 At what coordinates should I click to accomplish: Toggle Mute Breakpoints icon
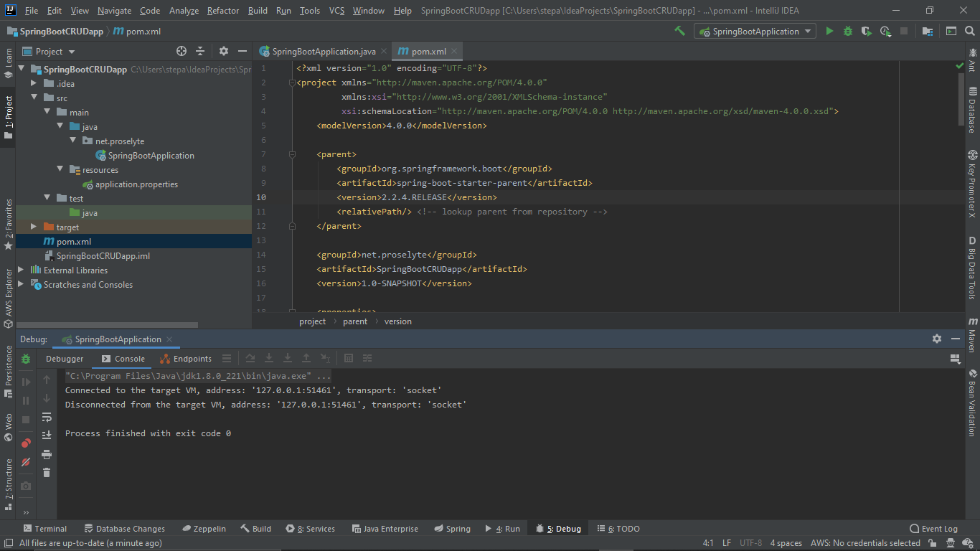(27, 462)
